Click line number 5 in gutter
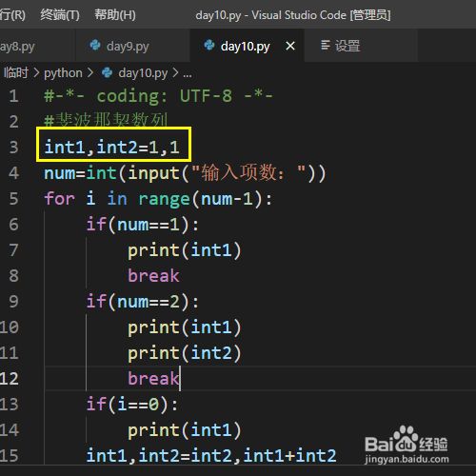The image size is (476, 476). click(13, 199)
